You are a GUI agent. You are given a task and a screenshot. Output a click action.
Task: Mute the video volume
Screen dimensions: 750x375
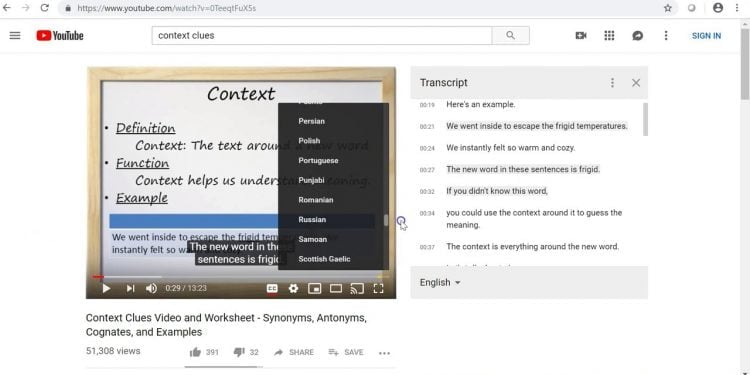pyautogui.click(x=151, y=288)
